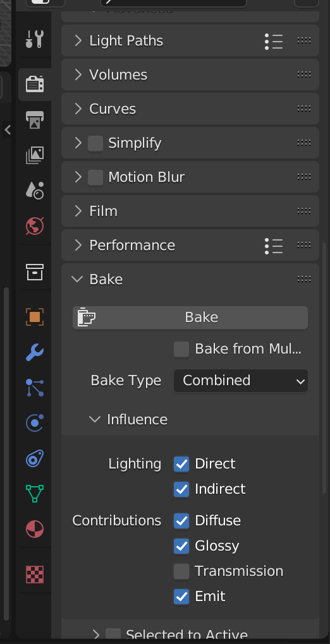
Task: Uncheck Indirect lighting
Action: (x=181, y=489)
